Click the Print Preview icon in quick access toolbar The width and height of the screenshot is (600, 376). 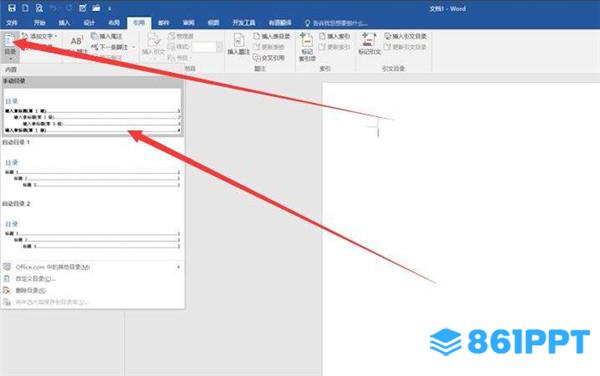[x=39, y=8]
